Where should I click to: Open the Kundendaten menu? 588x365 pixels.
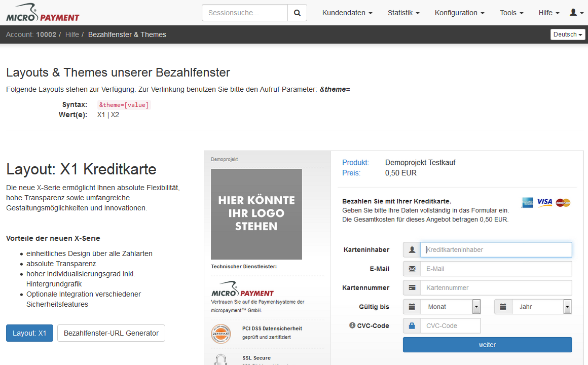(x=347, y=13)
